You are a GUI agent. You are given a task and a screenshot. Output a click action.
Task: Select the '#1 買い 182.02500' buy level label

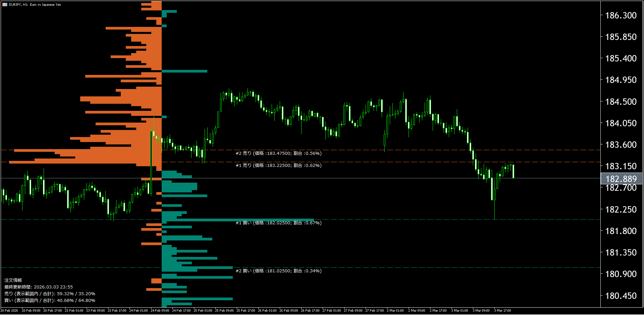tap(278, 223)
